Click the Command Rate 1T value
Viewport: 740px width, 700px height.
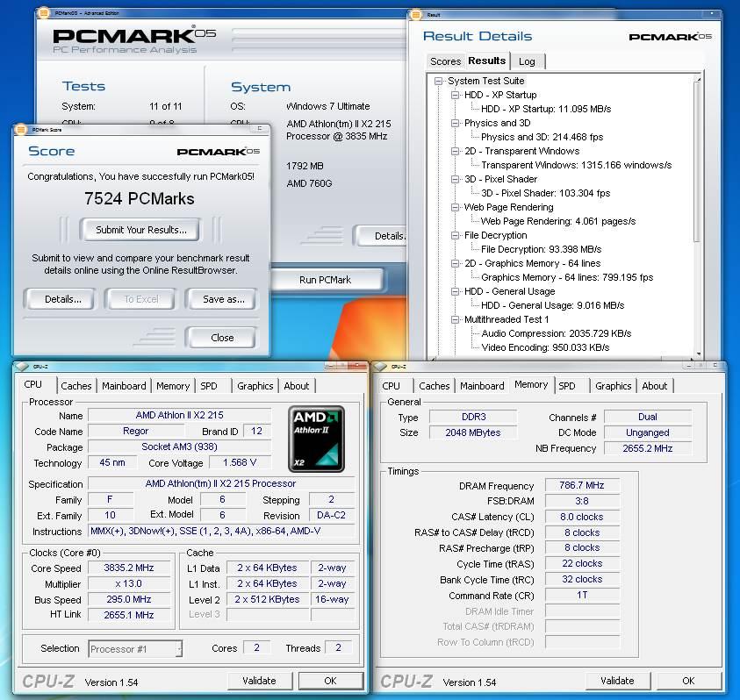point(582,596)
